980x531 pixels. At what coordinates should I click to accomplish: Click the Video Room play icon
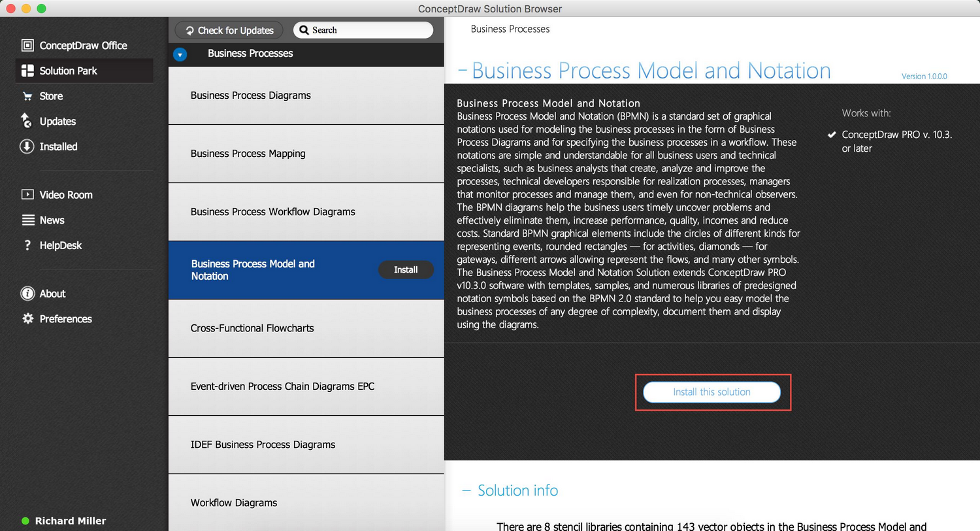27,195
